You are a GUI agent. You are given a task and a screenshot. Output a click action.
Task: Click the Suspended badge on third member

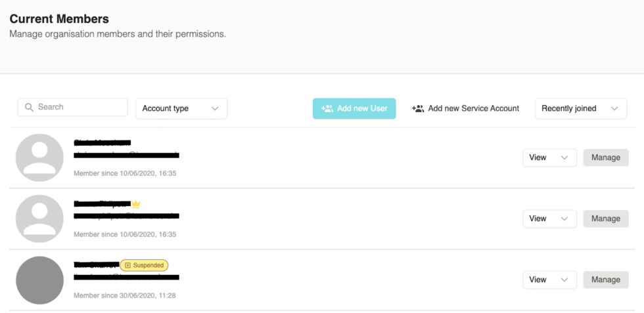(x=144, y=265)
